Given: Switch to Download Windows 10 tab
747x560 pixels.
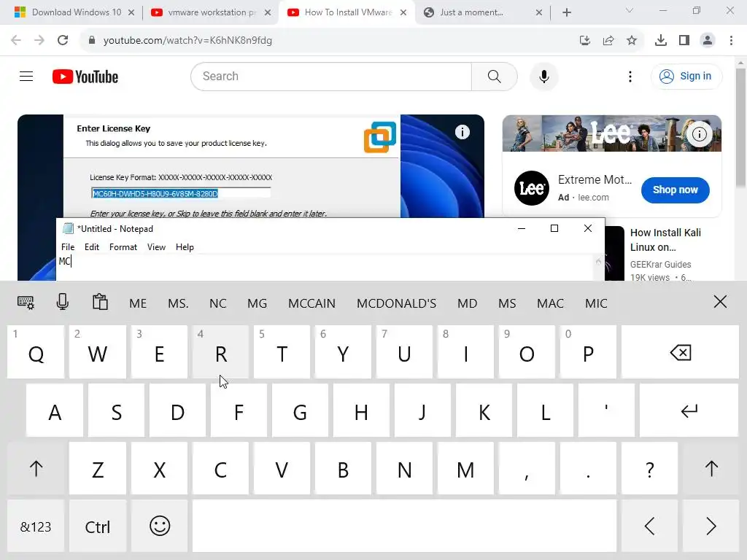Looking at the screenshot, I should click(x=74, y=12).
